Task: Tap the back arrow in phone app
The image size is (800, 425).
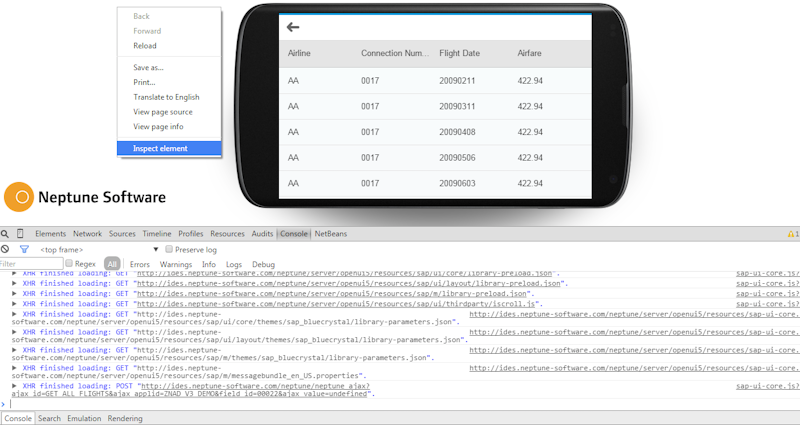Action: point(293,28)
